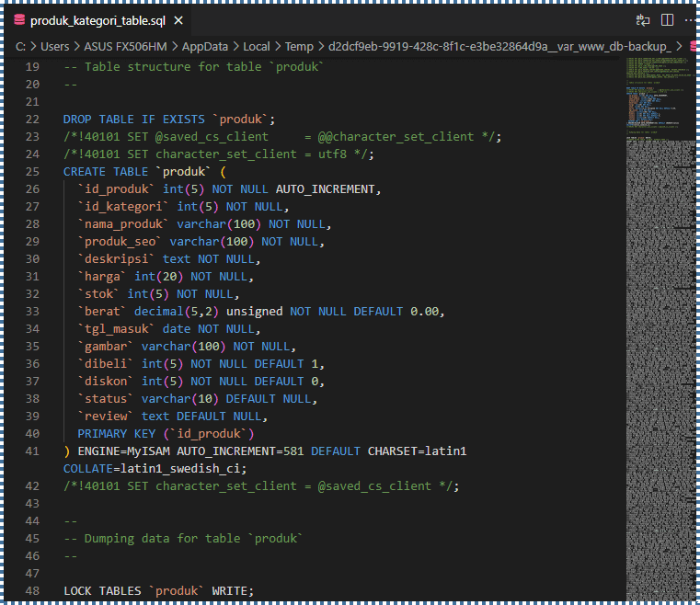Screen dimensions: 700x605
Task: Open the C: breadcrumb segment
Action: point(20,45)
